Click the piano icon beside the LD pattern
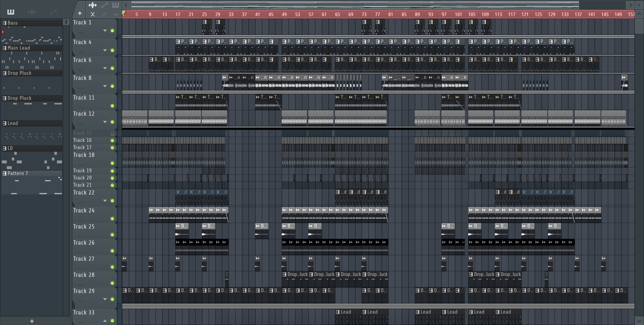This screenshot has height=325, width=644. tap(4, 148)
